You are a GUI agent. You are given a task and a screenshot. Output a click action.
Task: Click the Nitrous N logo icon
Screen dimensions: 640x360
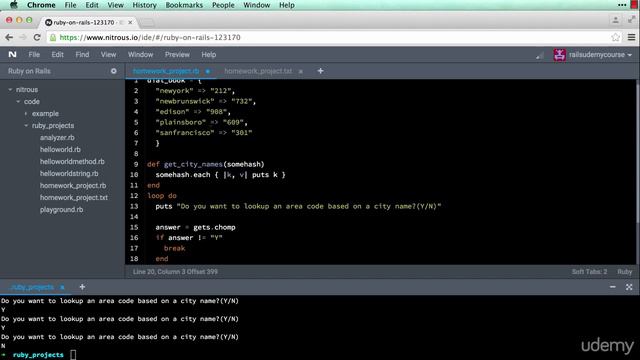pos(12,54)
